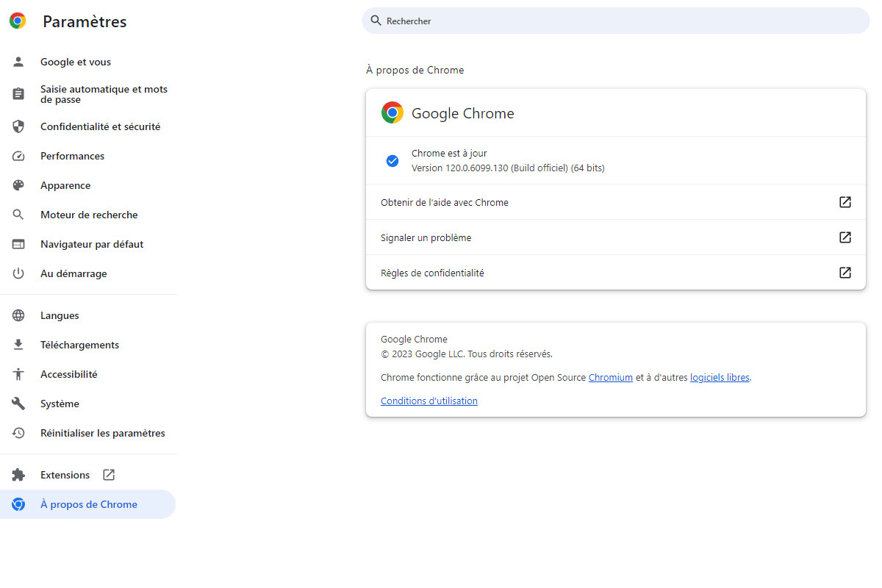The height and width of the screenshot is (588, 882).
Task: Click the shield icon for Confidentialité et sécurité
Action: coord(18,126)
